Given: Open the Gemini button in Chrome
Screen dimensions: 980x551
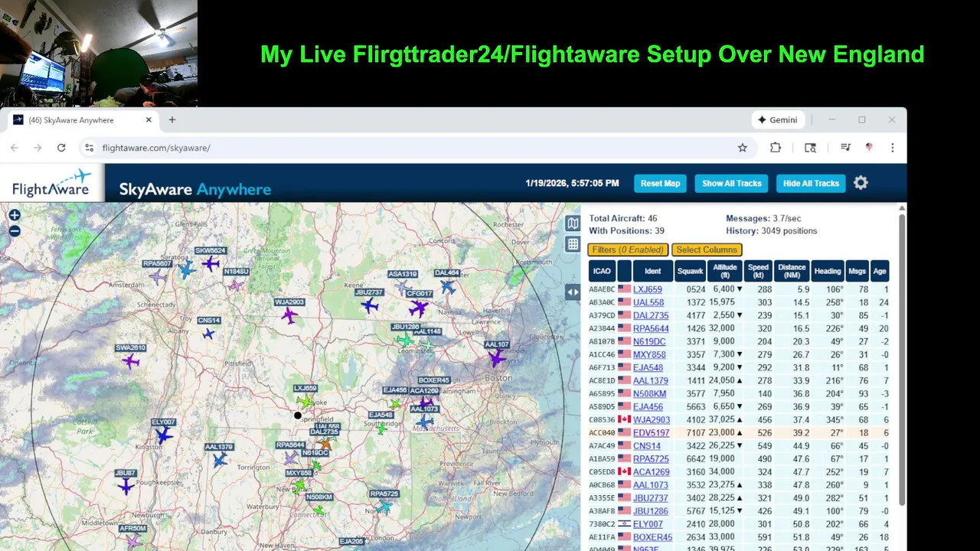Looking at the screenshot, I should click(x=778, y=120).
